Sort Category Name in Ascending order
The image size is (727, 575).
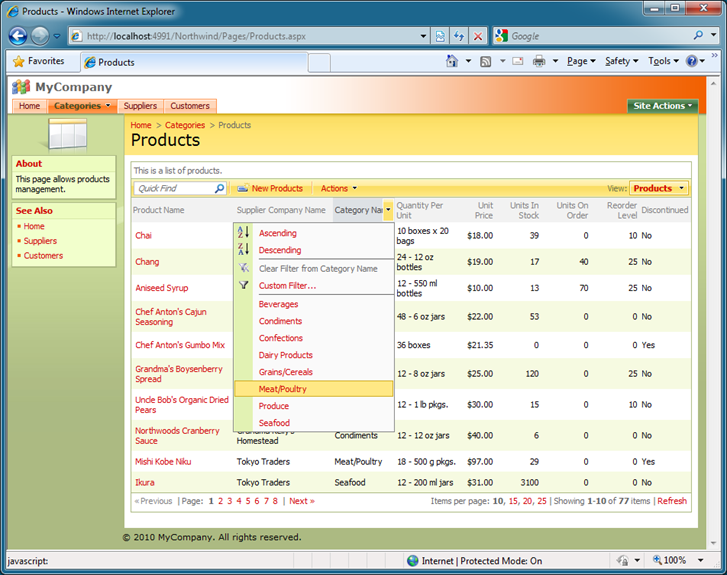(x=278, y=233)
